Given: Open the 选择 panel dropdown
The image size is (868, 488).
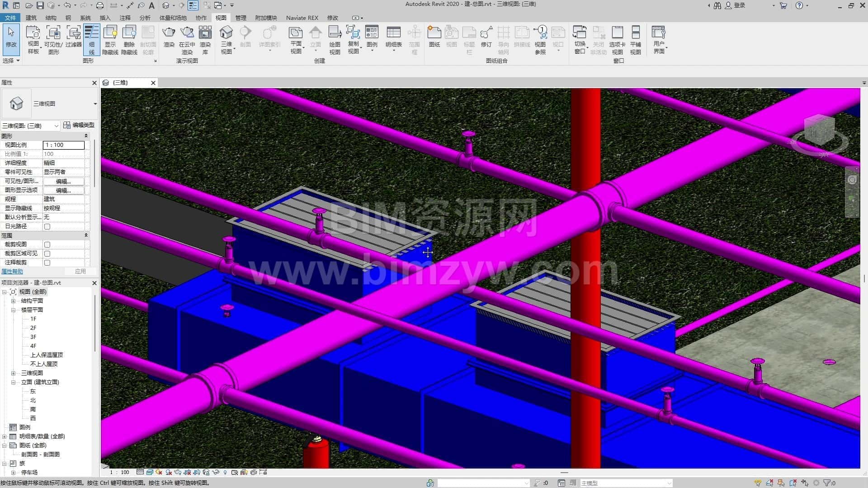Looking at the screenshot, I should pos(11,61).
